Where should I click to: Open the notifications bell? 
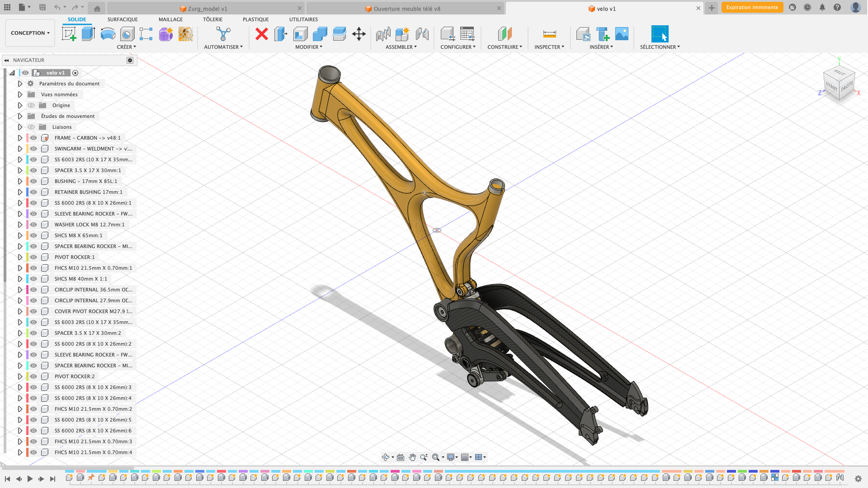click(x=822, y=7)
